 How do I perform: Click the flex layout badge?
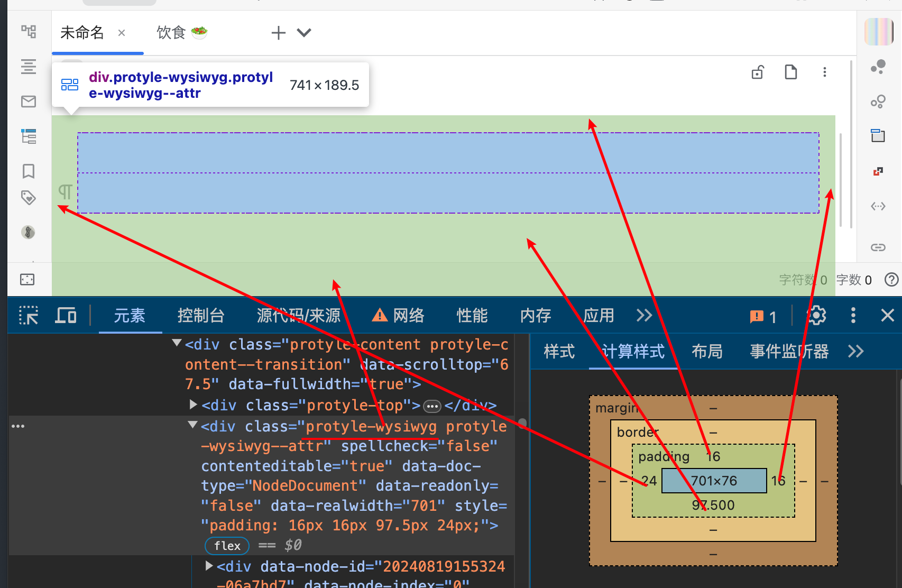(227, 546)
